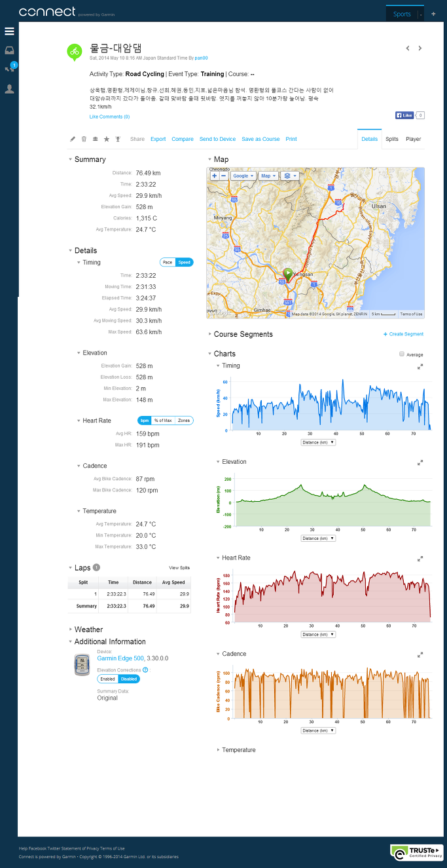Switch to the Player tab
The width and height of the screenshot is (447, 868).
tap(414, 139)
